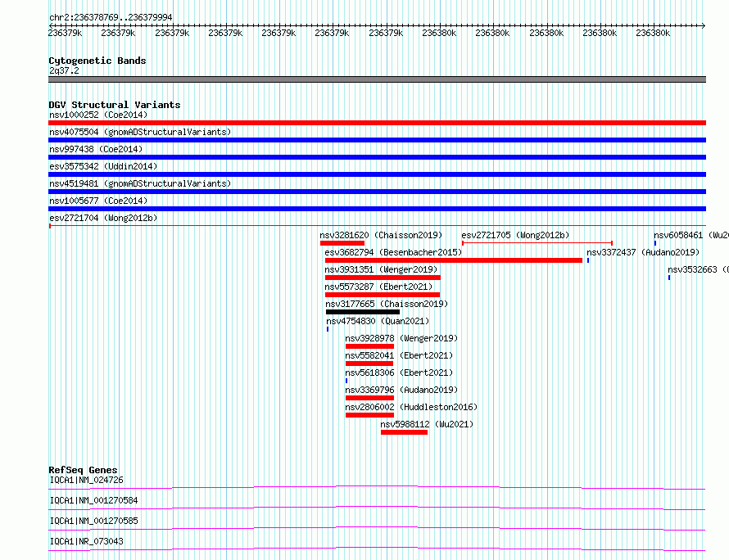Click the nsv5573287 (Ebert2021) label
Screen dimensions: 729x560
click(x=378, y=287)
